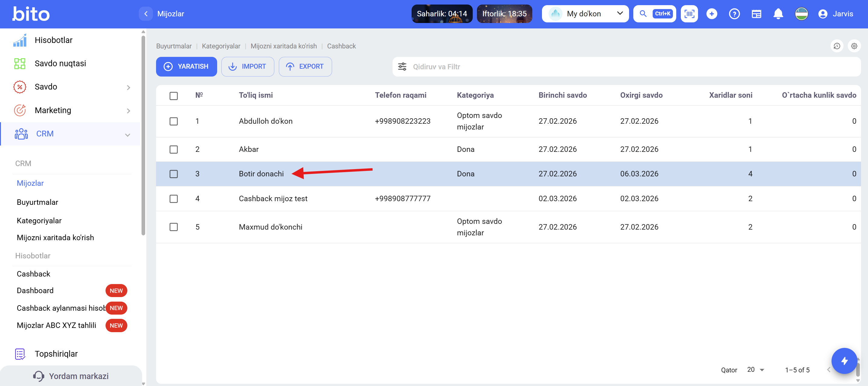This screenshot has height=386, width=868.
Task: Open the history clock icon
Action: pos(837,46)
